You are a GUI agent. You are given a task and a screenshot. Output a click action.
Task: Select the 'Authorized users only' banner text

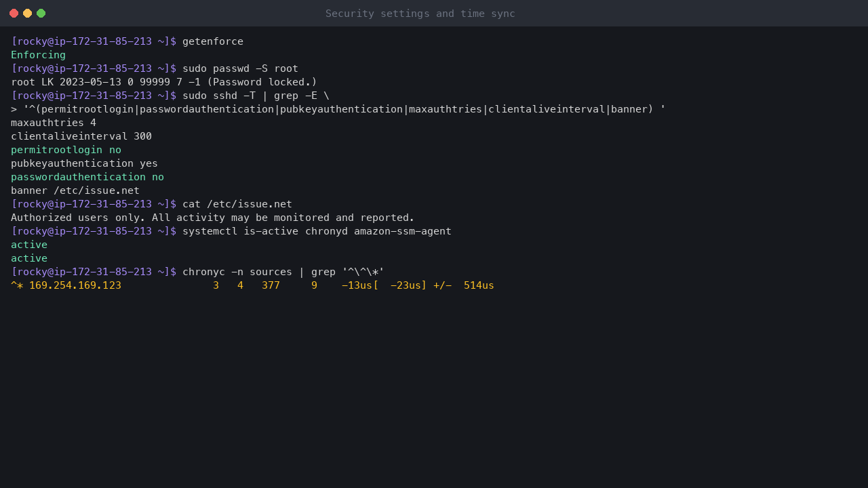pos(213,218)
